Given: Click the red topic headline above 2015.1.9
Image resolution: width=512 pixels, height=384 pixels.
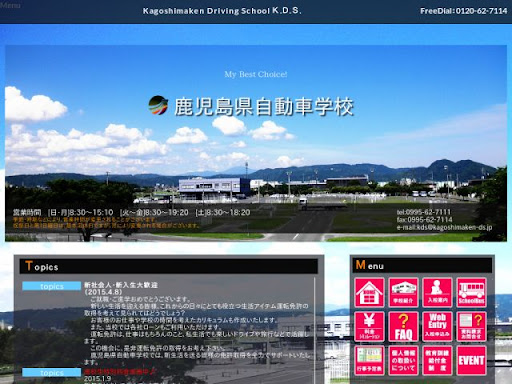Looking at the screenshot, I should (x=120, y=371).
